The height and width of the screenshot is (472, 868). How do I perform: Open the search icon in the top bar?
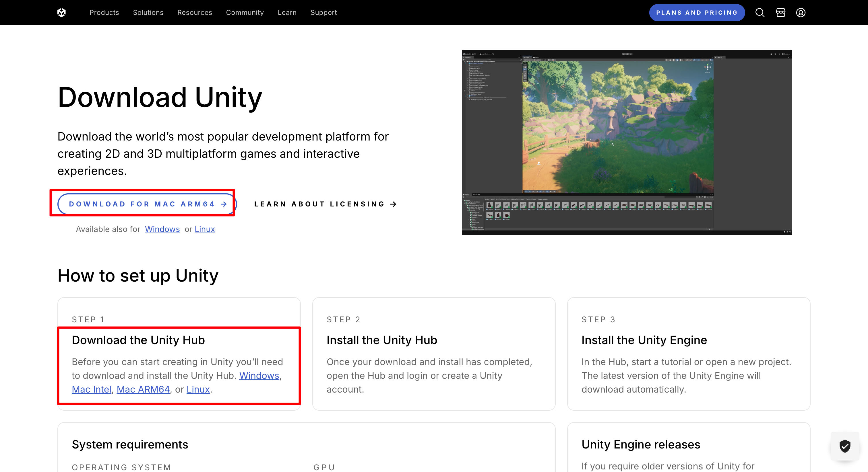[x=760, y=12]
